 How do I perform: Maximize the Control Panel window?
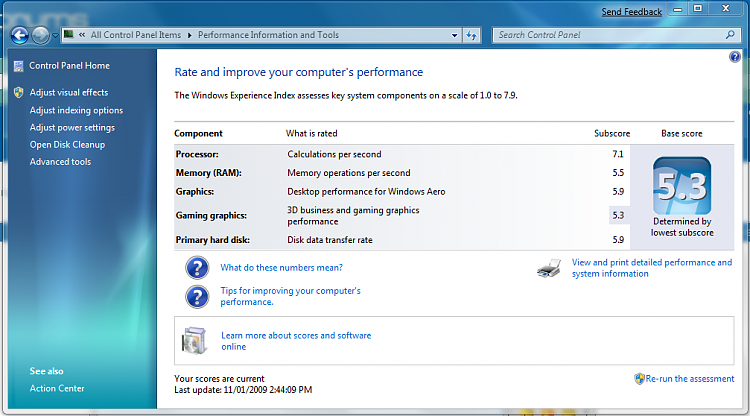(x=698, y=9)
